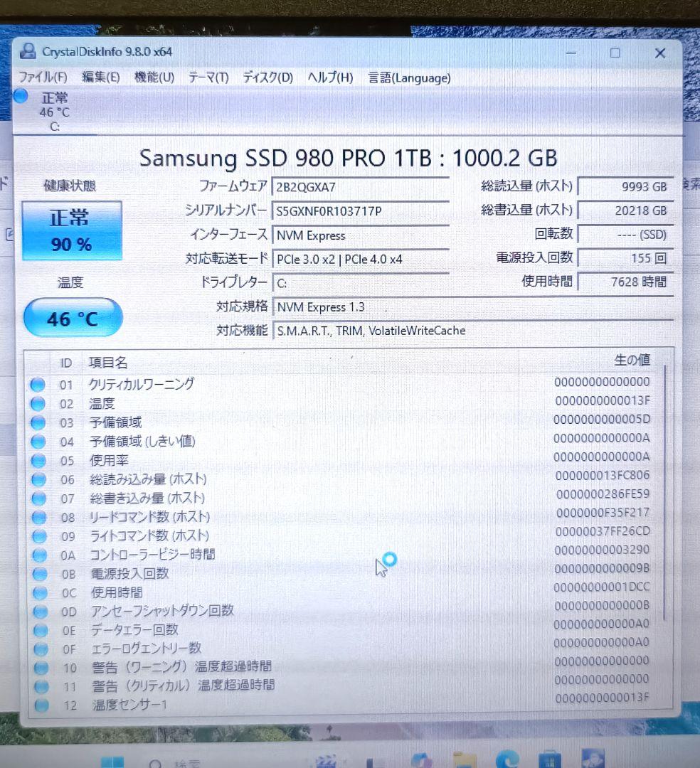The height and width of the screenshot is (768, 700).
Task: Click power on hours value 7628 時間
Action: coord(625,282)
